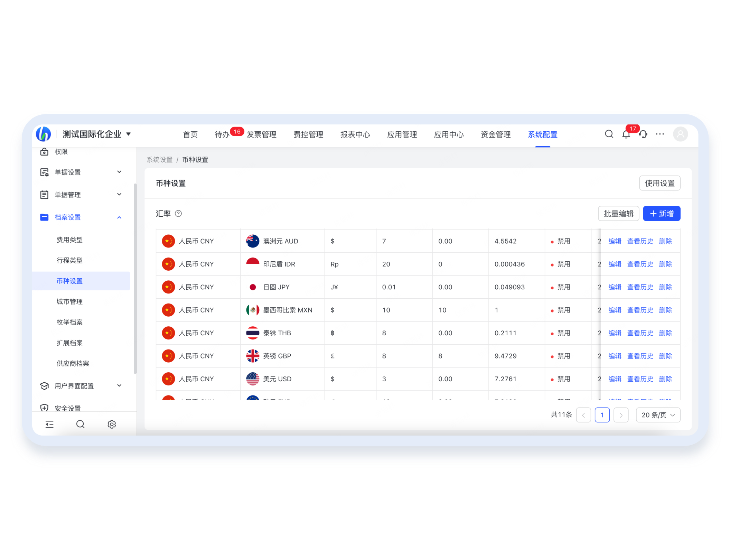Screen dimensions: 730x560
Task: Click the 使用设置 button
Action: pyautogui.click(x=659, y=183)
